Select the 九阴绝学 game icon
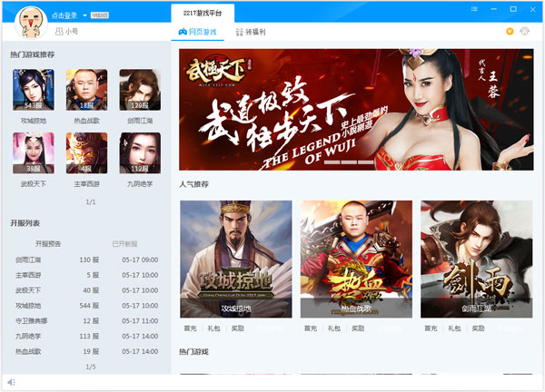545x392 pixels. point(140,152)
